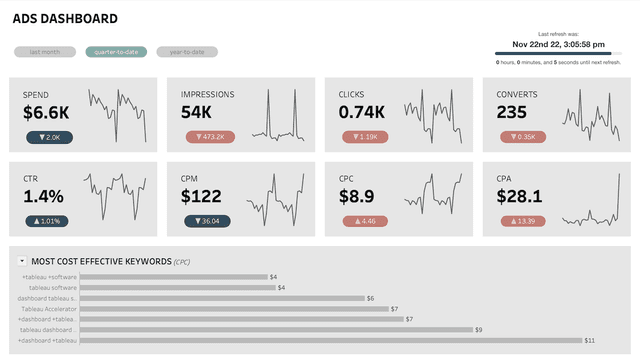640x363 pixels.
Task: Click the CTR change badge 1.01%
Action: tap(47, 221)
